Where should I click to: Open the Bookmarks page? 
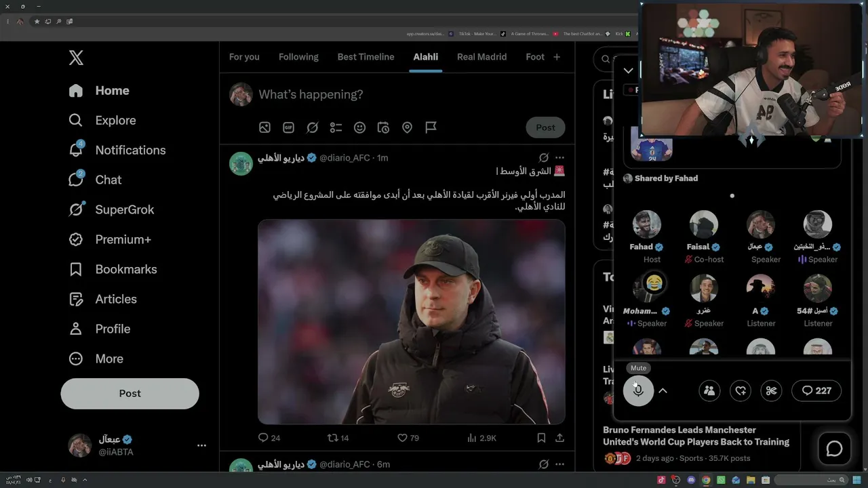click(113, 270)
